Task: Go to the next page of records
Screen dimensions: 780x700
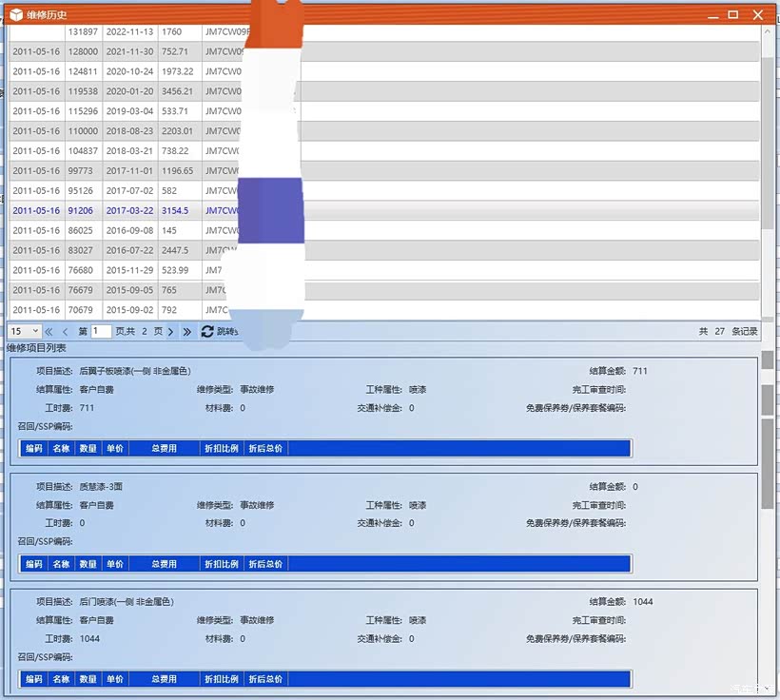Action: [x=170, y=332]
